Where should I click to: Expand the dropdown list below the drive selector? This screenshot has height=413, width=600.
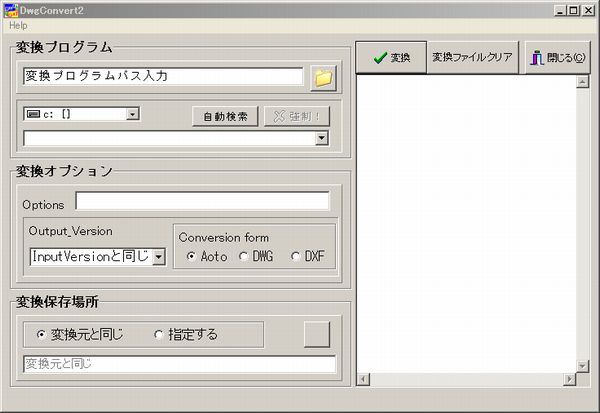click(x=321, y=138)
